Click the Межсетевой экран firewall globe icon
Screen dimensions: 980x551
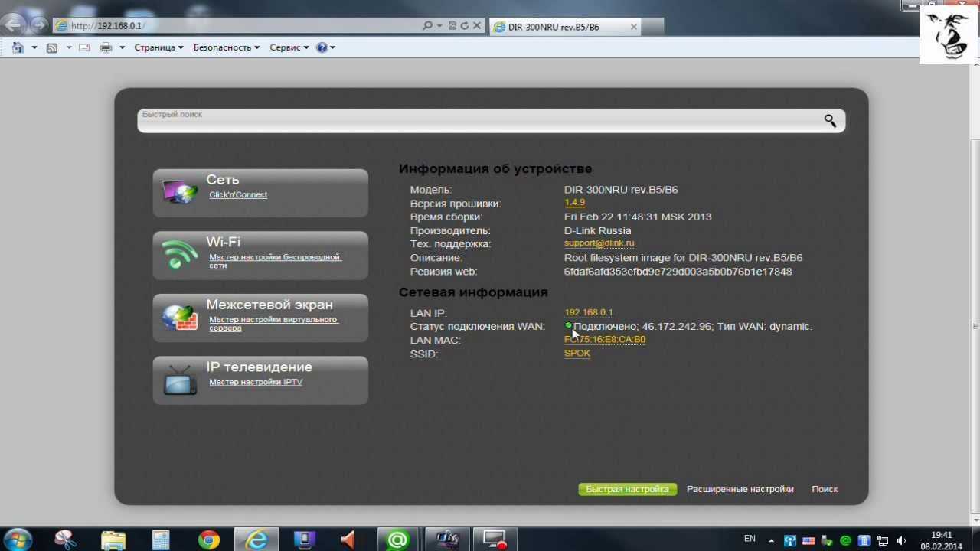179,317
